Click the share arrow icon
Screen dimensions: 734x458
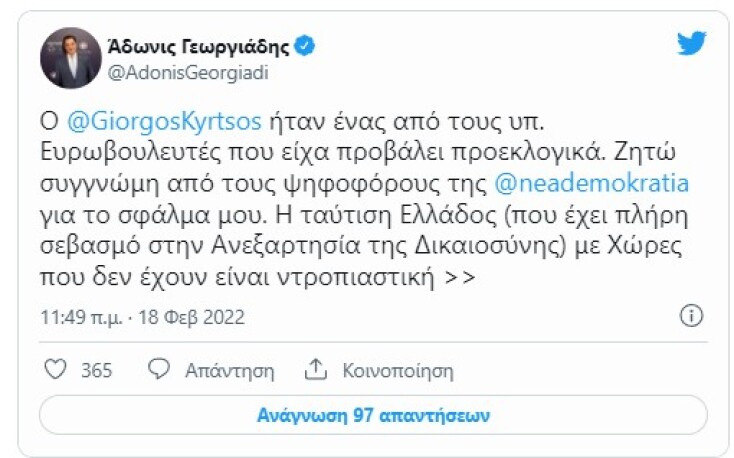tap(316, 370)
